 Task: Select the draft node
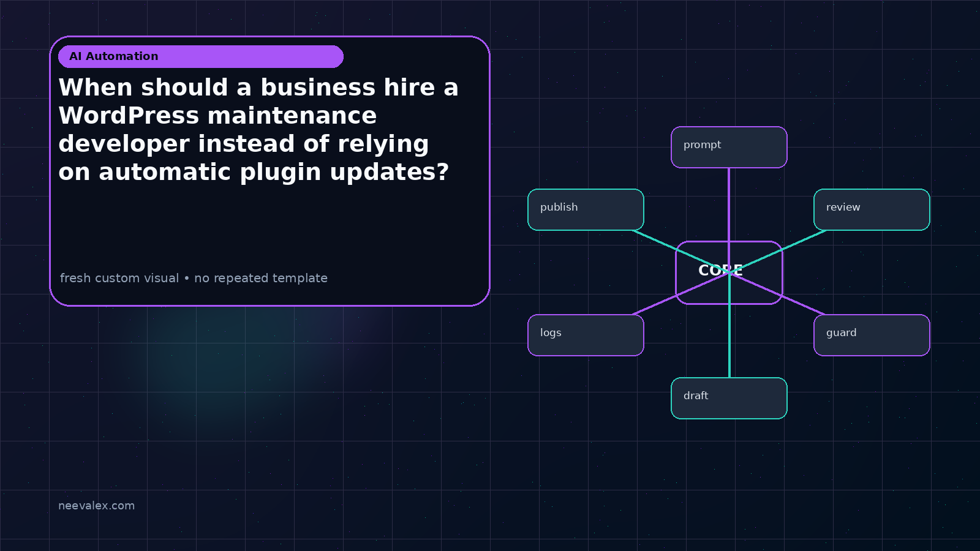(729, 398)
